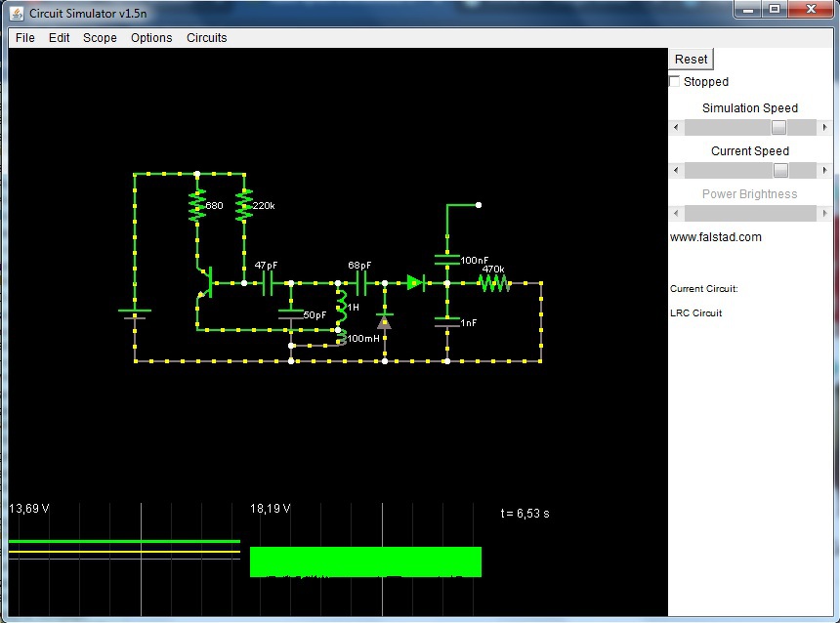Viewport: 840px width, 623px height.
Task: Open the www.falstad.com link
Action: 715,237
